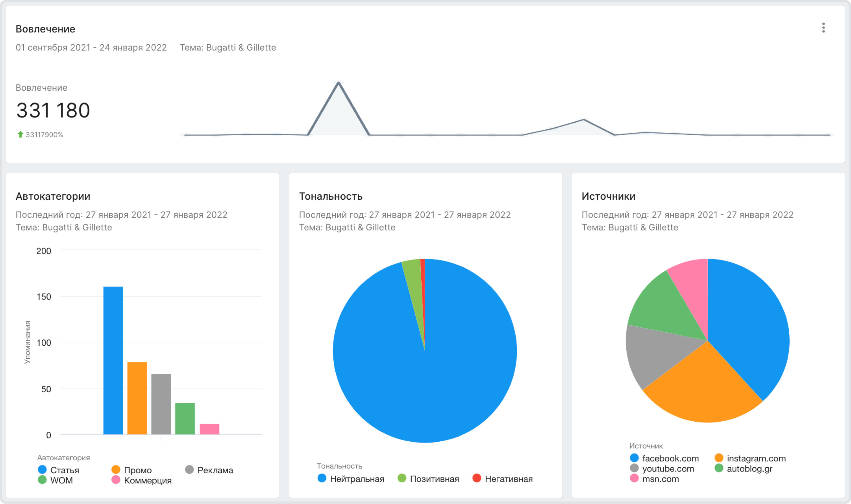Click the Статья legend color dot
851x504 pixels.
tap(42, 470)
